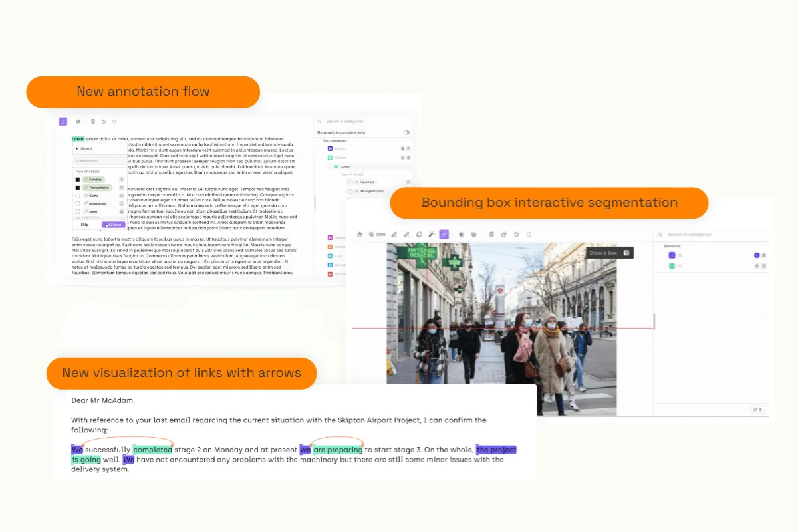Toggle Show only incomplete jobs switch
The image size is (798, 532).
click(406, 132)
